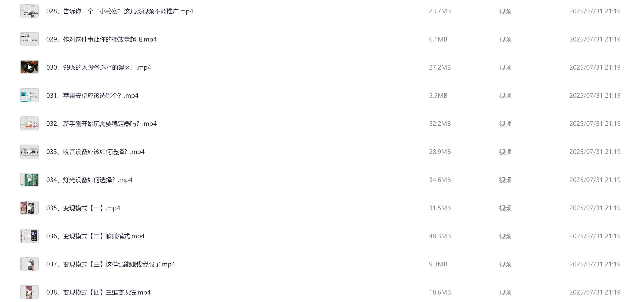Select 038、变现模式【四】三维变现法.mp4 filename
The width and height of the screenshot is (644, 302).
coord(98,292)
